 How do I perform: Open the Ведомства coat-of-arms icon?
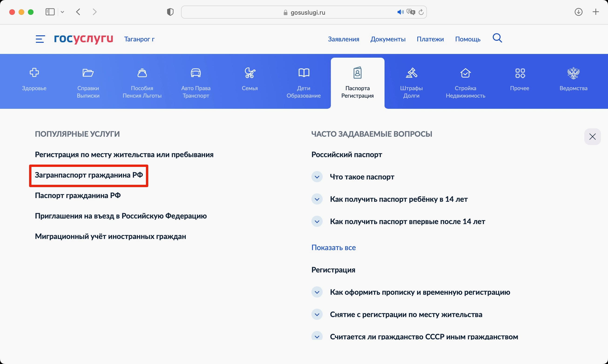coord(573,73)
